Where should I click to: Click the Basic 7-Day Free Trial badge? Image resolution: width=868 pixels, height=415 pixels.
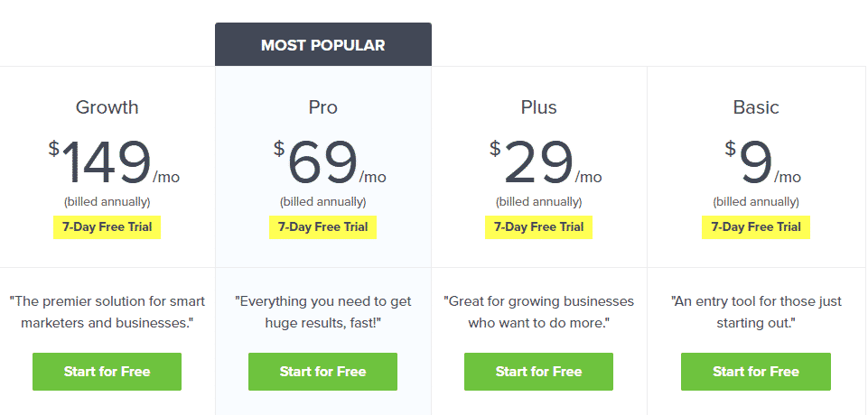755,226
